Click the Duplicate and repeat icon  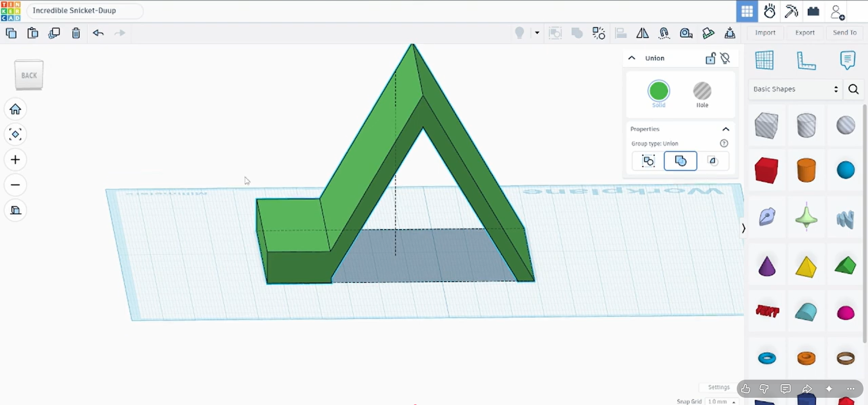click(x=54, y=33)
